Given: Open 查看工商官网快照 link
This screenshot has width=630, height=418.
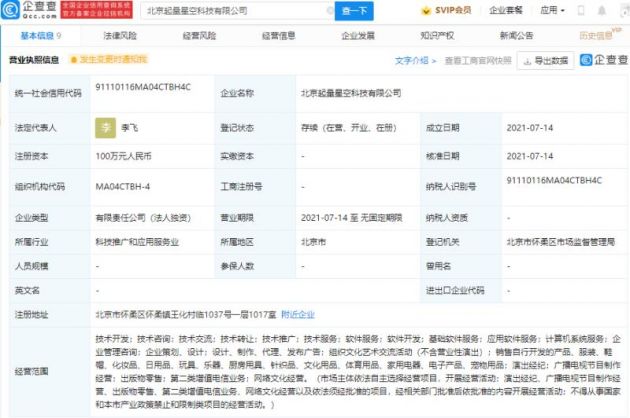Looking at the screenshot, I should [x=478, y=60].
